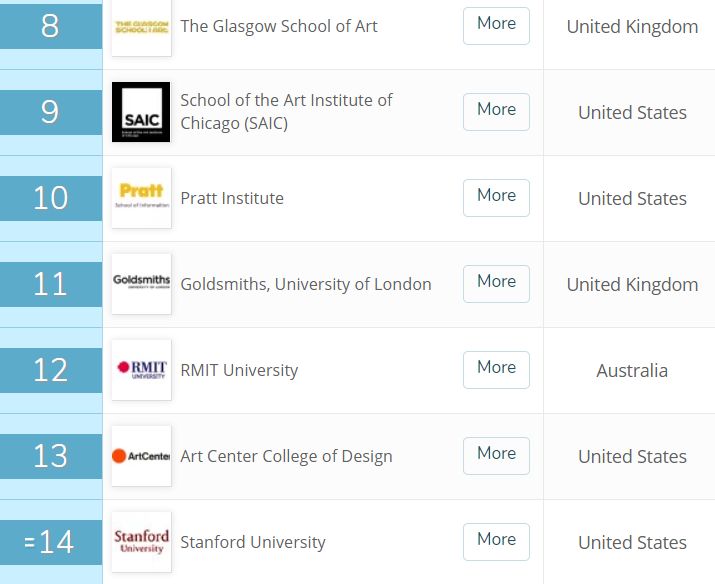Expand More for The Glasgow School of Art
Image resolution: width=715 pixels, height=584 pixels.
tap(496, 26)
